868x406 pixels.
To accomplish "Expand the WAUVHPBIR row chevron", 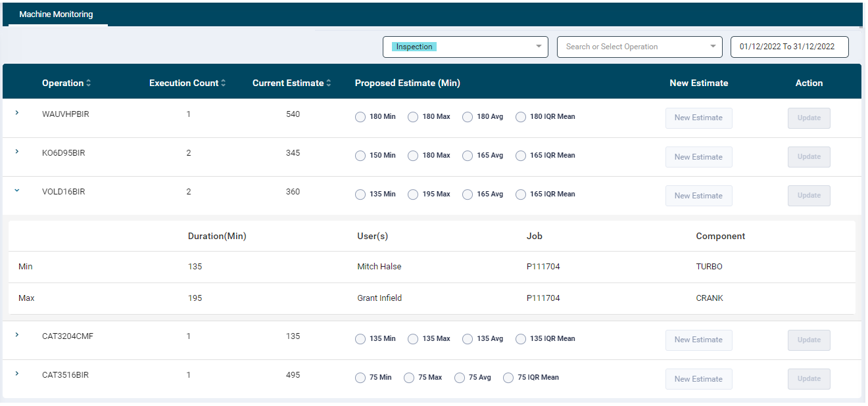I will 17,113.
